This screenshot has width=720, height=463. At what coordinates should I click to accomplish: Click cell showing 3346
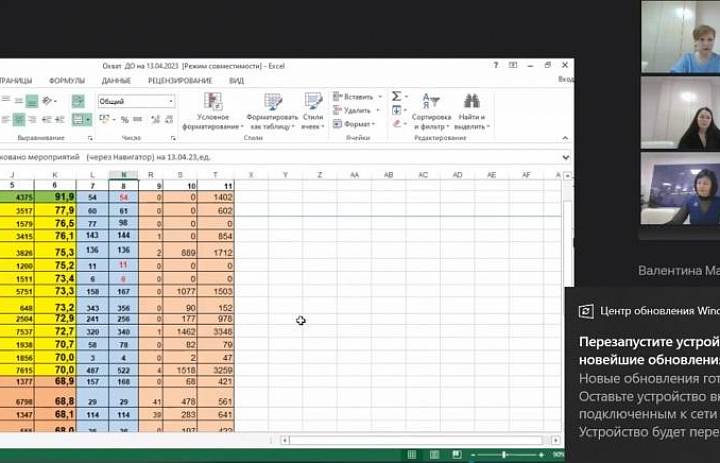click(216, 332)
